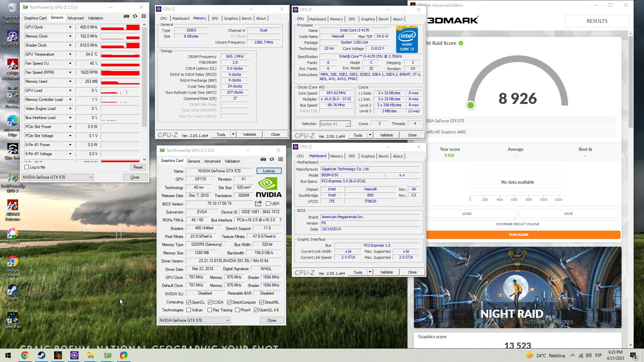This screenshot has height=362, width=644.
Task: Click the camera icon in GPU-Z Graphics Card window
Action: 263,159
